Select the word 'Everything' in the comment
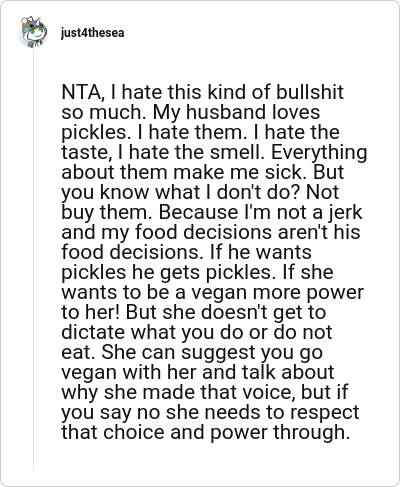Viewport: 400px width, 487px height. [319, 152]
